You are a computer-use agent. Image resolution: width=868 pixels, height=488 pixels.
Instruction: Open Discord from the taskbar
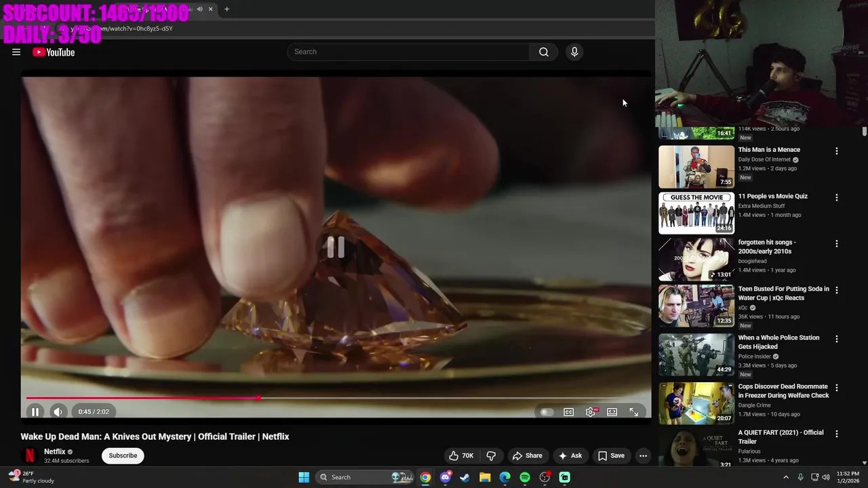coord(446,477)
